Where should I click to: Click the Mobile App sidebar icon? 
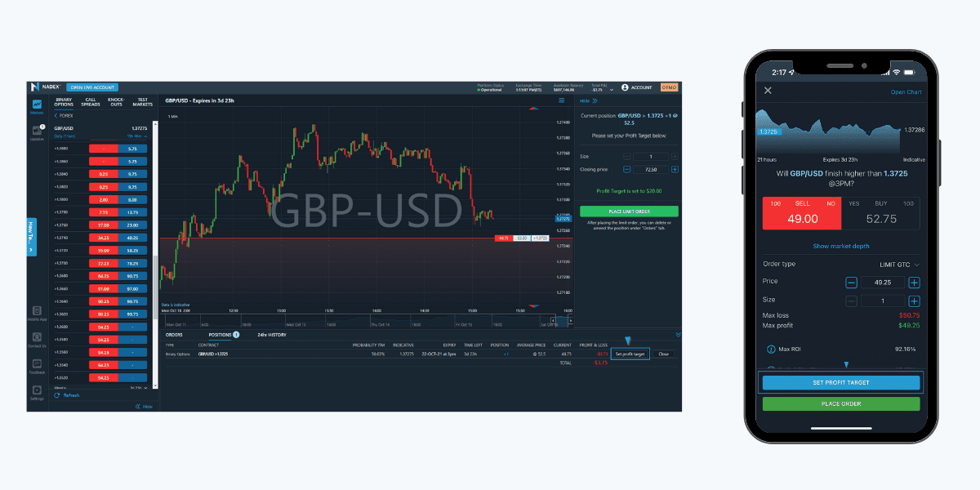[x=37, y=312]
